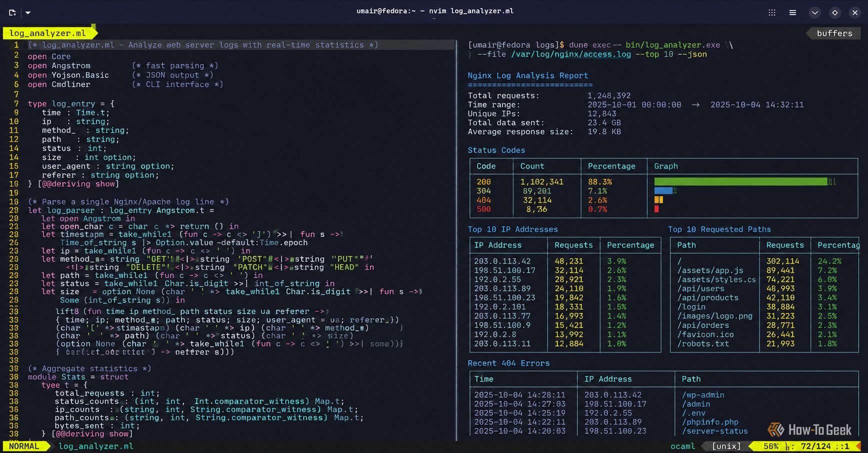Click the /api/products path row

point(707,297)
